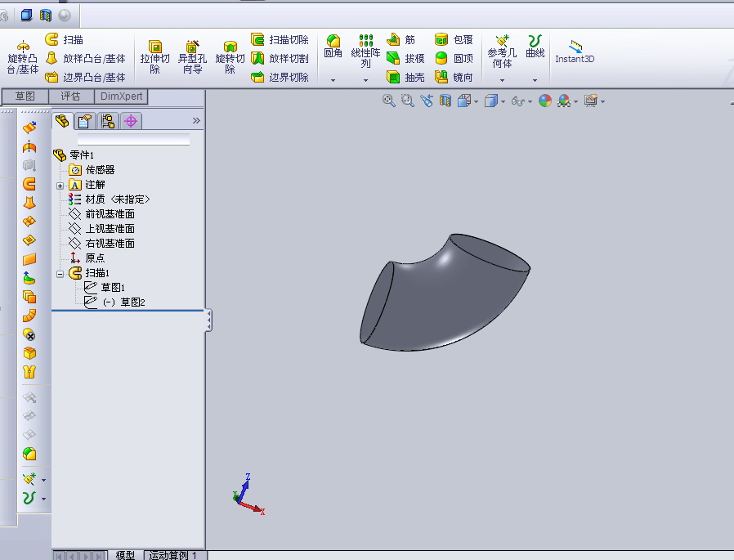Open 异型孔向导 hole wizard
Image resolution: width=734 pixels, height=560 pixels.
point(192,57)
